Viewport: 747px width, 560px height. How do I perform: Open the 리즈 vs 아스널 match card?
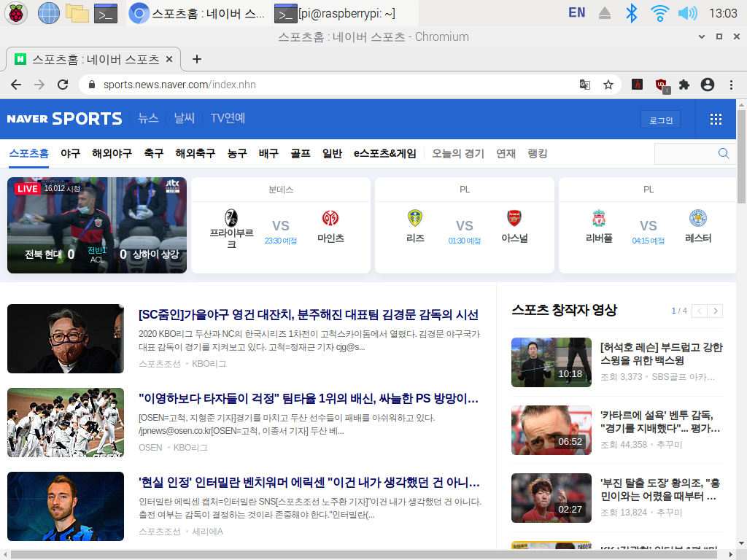465,225
